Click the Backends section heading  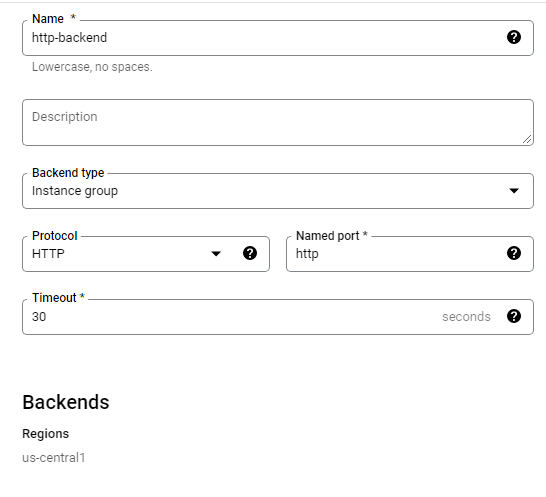(66, 402)
